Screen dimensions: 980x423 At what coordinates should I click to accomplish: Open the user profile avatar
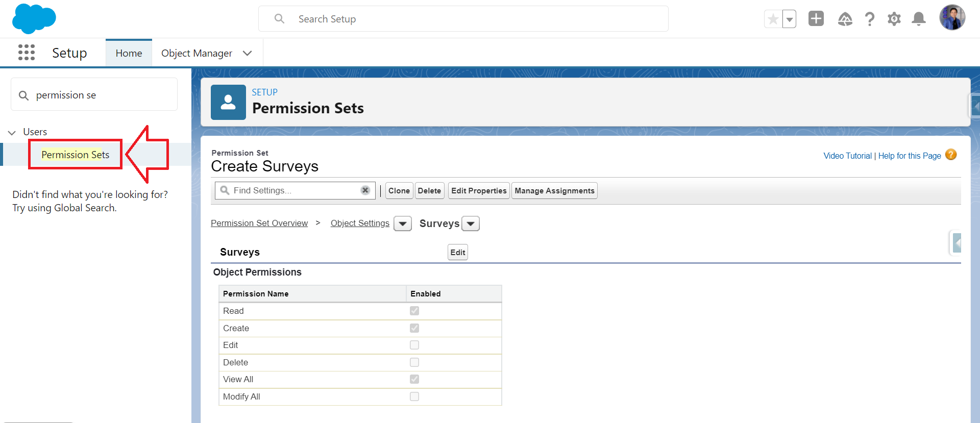(952, 17)
